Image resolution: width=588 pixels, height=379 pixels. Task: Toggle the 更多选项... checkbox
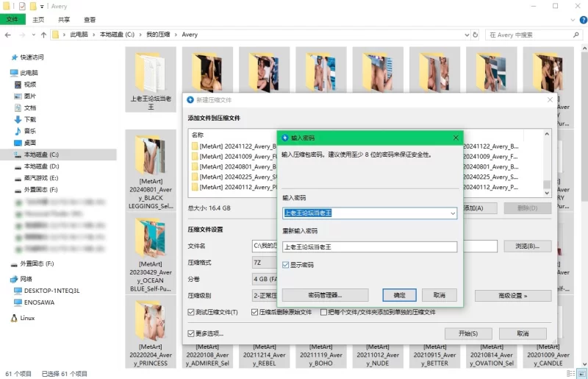191,333
